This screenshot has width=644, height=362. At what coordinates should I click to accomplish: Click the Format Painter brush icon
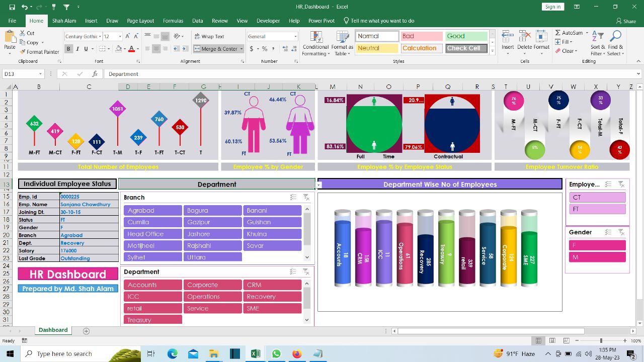click(x=23, y=52)
